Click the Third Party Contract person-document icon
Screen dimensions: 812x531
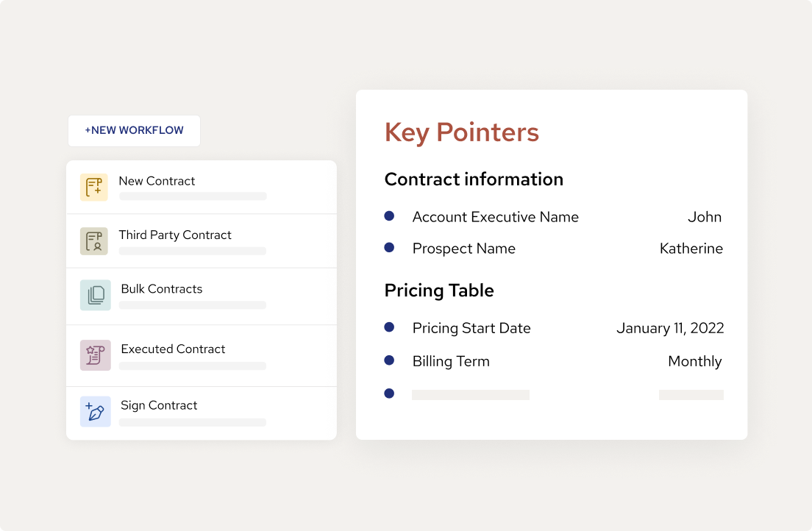pos(94,240)
